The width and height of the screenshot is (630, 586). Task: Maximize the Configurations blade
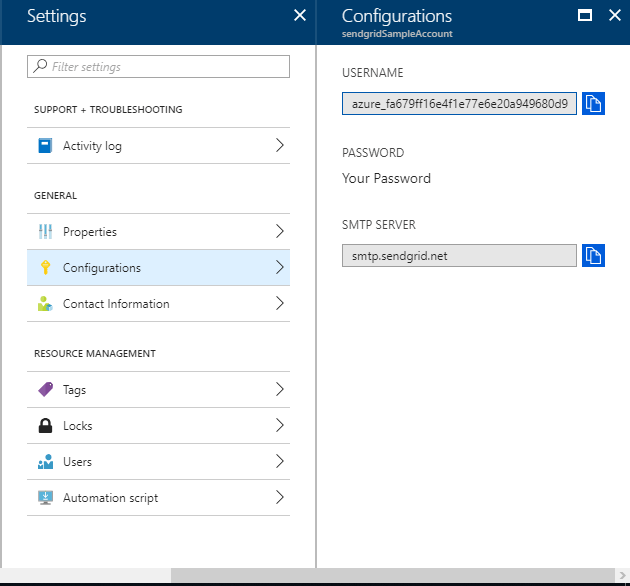585,16
